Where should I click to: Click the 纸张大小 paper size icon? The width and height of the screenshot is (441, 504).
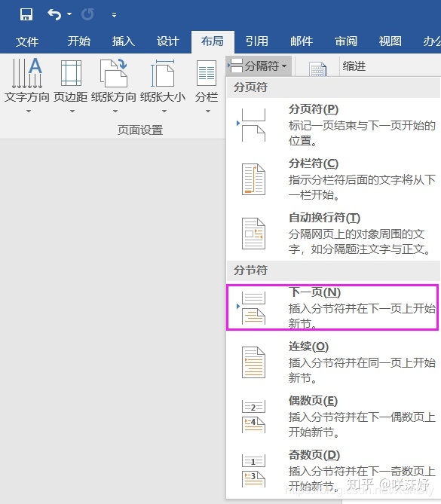click(x=163, y=73)
